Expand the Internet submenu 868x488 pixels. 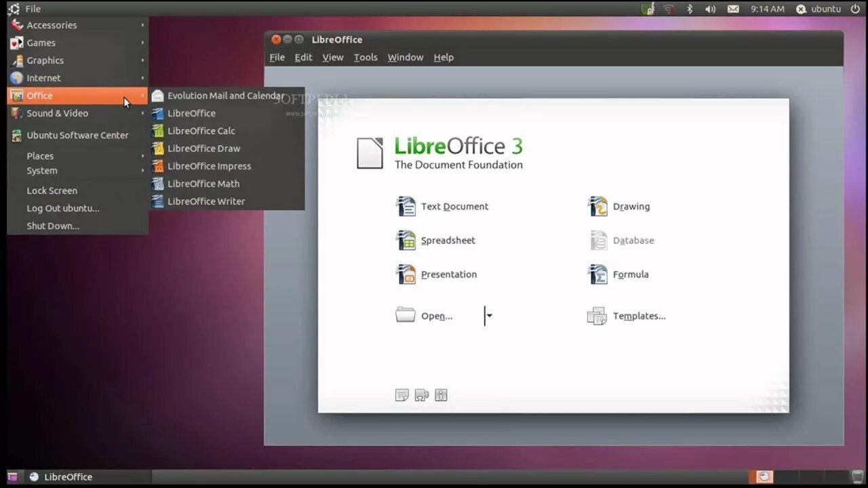[x=78, y=78]
